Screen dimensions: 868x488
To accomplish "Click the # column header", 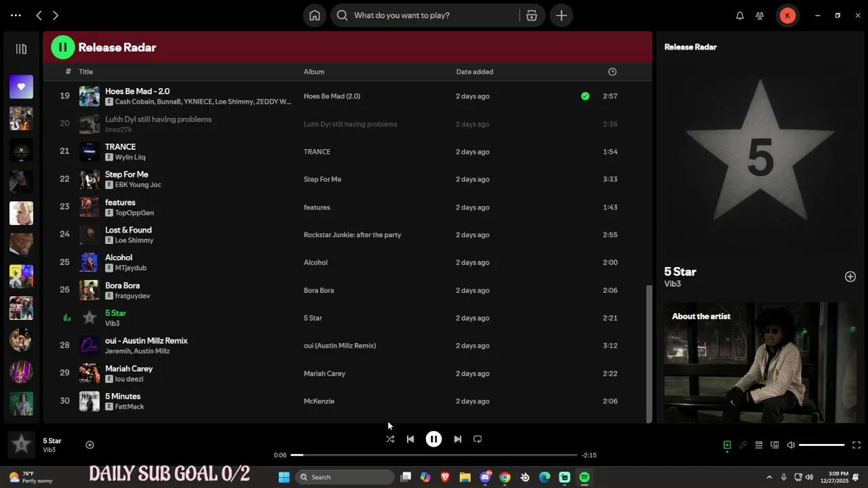I will [x=68, y=72].
